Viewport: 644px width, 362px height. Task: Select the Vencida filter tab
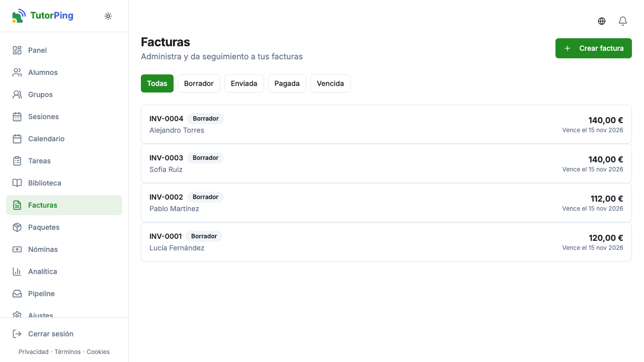[331, 83]
